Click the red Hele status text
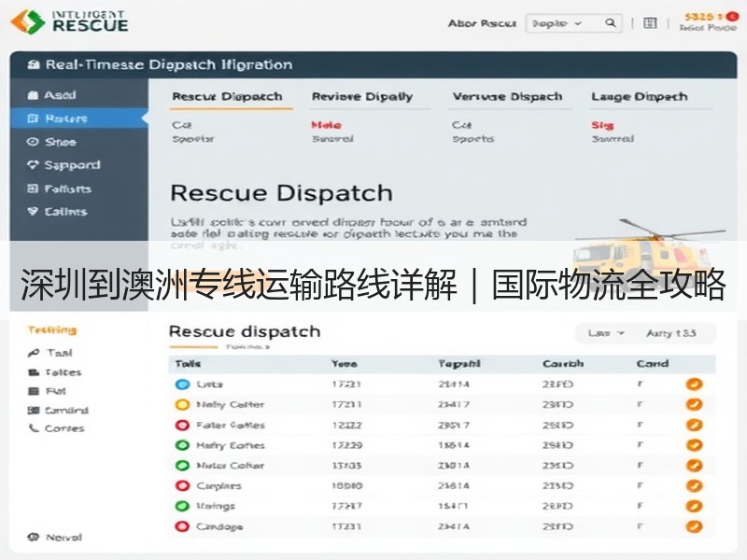This screenshot has height=560, width=747. pos(326,125)
